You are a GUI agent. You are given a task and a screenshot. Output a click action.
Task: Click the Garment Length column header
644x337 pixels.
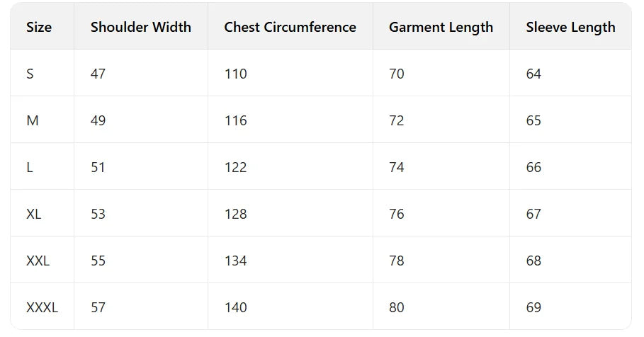click(x=441, y=28)
